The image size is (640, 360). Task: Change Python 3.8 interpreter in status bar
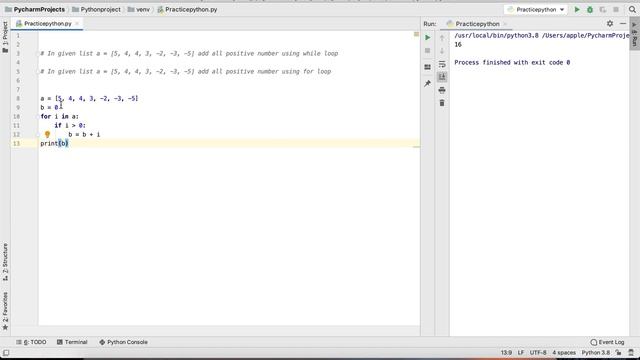coord(596,353)
